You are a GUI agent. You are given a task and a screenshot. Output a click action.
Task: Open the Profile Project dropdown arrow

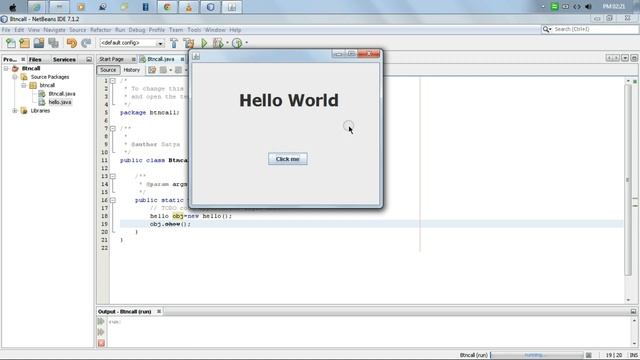(x=246, y=43)
